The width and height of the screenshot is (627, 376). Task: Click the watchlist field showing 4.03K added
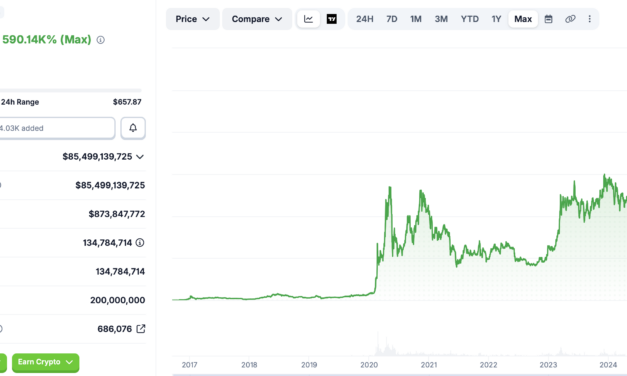click(x=57, y=128)
